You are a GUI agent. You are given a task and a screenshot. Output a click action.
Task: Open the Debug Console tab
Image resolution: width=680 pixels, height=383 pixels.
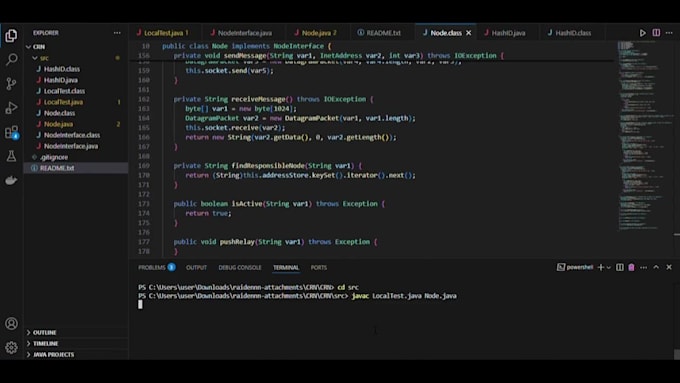point(240,268)
